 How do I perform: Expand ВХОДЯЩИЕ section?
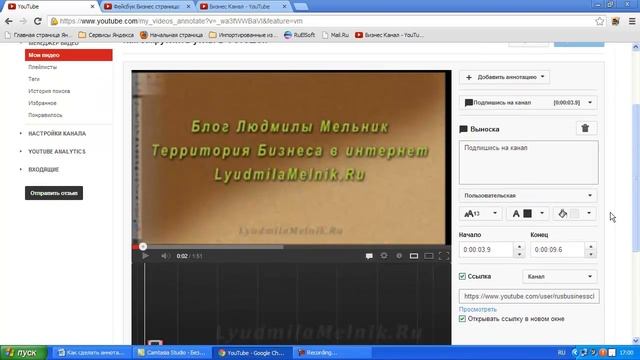coord(43,169)
